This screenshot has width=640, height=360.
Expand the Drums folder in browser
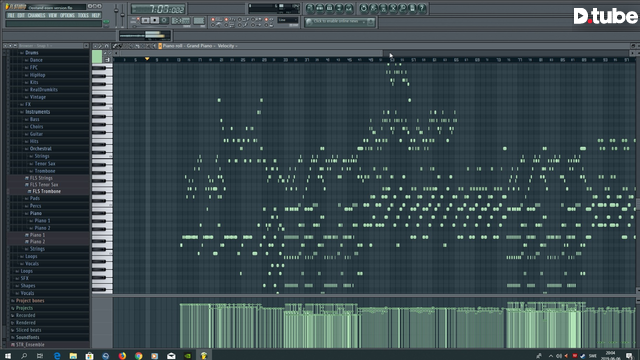point(31,53)
